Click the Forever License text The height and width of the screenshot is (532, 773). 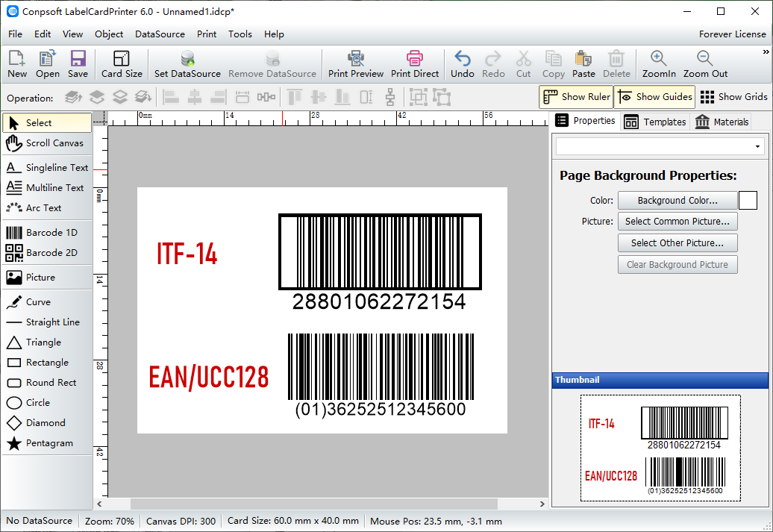click(732, 34)
